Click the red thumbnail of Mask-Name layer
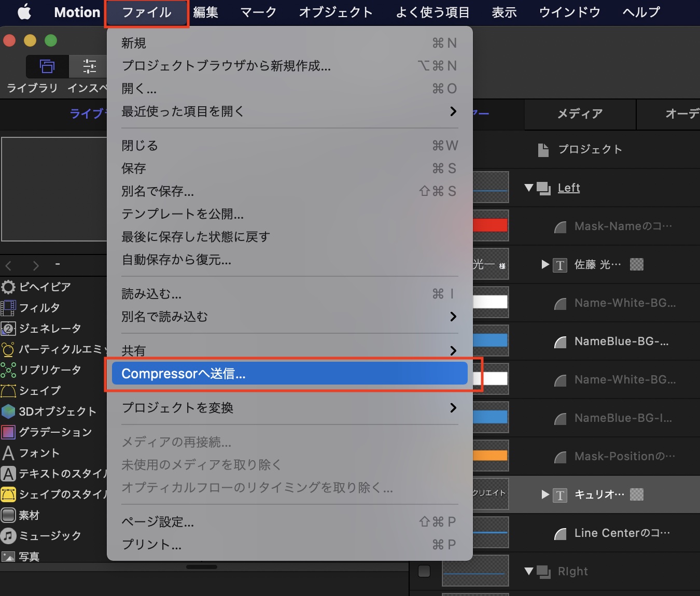 coord(490,225)
